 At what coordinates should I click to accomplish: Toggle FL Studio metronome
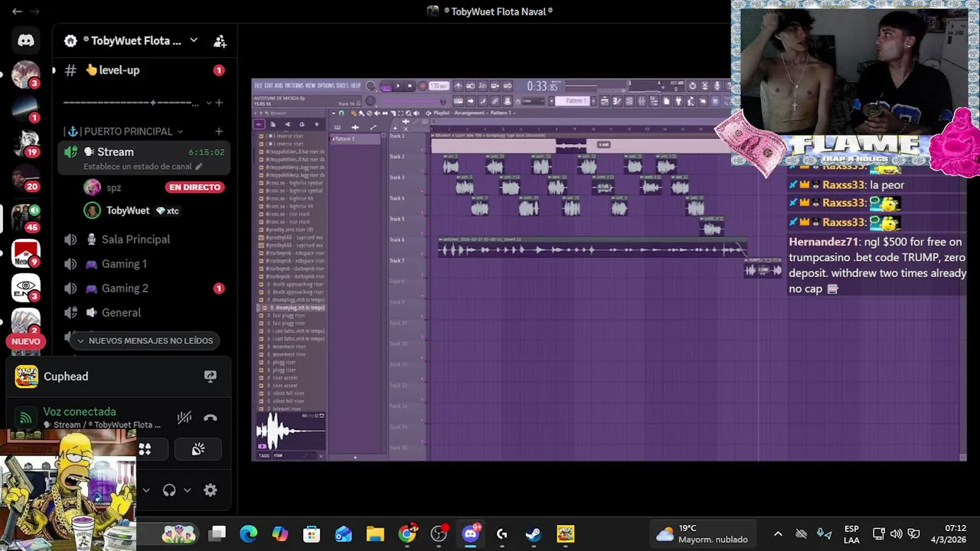458,86
